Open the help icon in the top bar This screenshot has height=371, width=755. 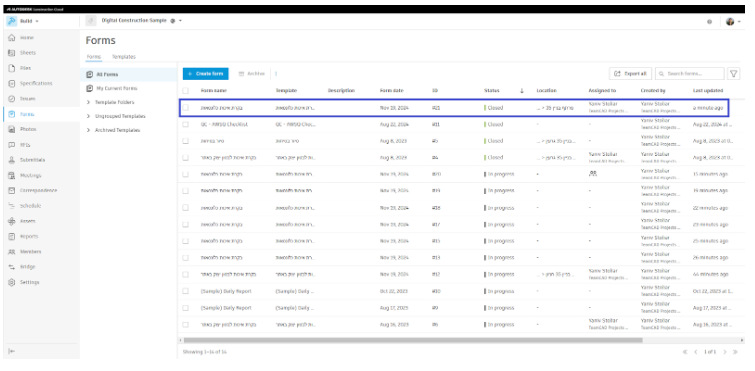(709, 22)
